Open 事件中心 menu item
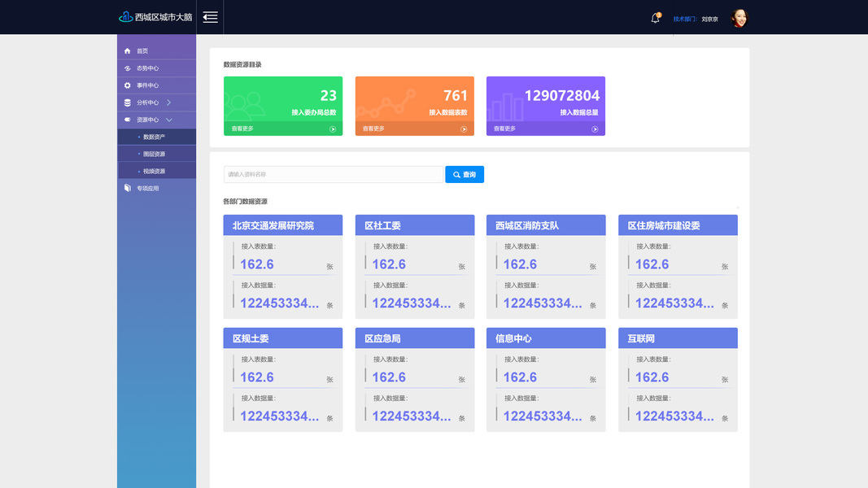Screen dimensions: 868x488 coord(157,85)
